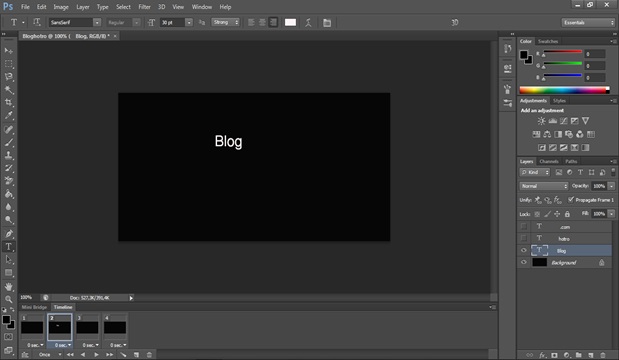The image size is (619, 360).
Task: Open the Window menu
Action: click(x=201, y=7)
